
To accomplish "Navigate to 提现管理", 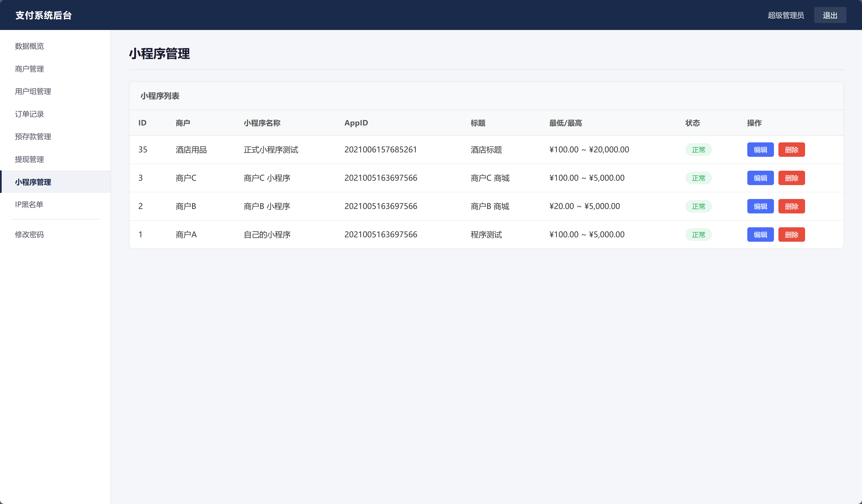I will (x=55, y=159).
